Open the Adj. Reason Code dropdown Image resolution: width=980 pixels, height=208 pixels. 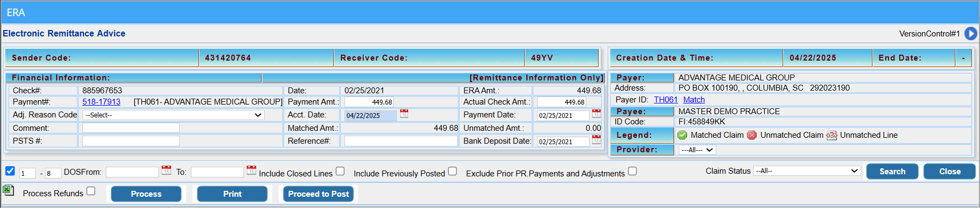173,115
